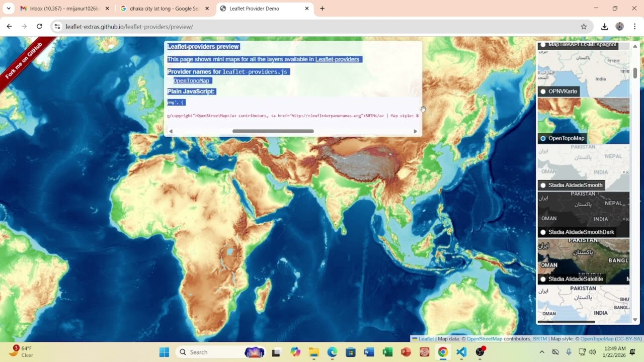This screenshot has height=362, width=644.
Task: Open the Leaflet-providers preview heading link
Action: point(203,47)
